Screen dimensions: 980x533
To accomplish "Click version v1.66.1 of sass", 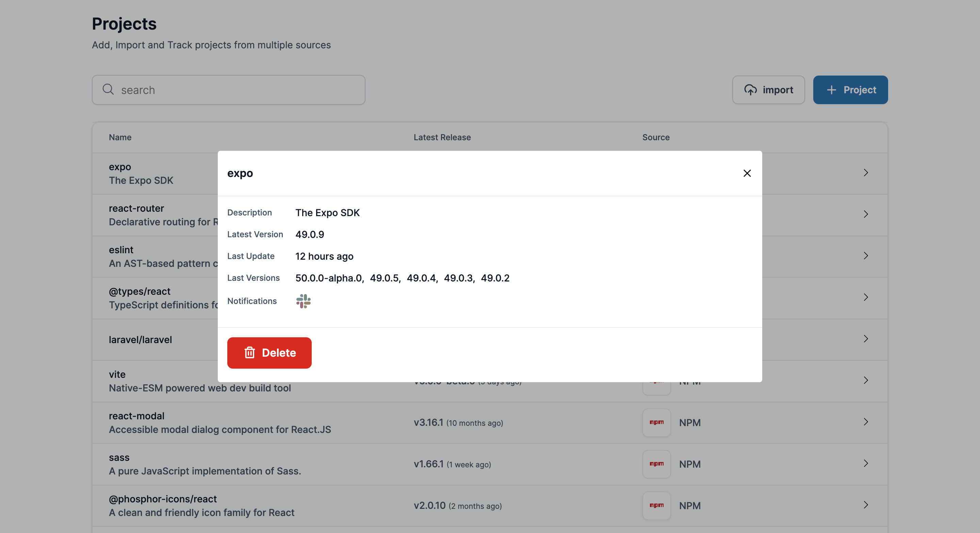I will tap(428, 464).
